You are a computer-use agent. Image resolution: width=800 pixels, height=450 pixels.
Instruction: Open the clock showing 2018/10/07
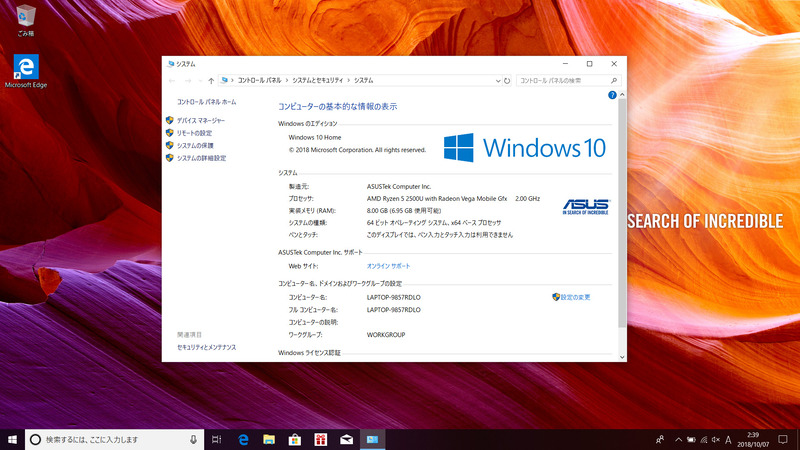pyautogui.click(x=753, y=440)
